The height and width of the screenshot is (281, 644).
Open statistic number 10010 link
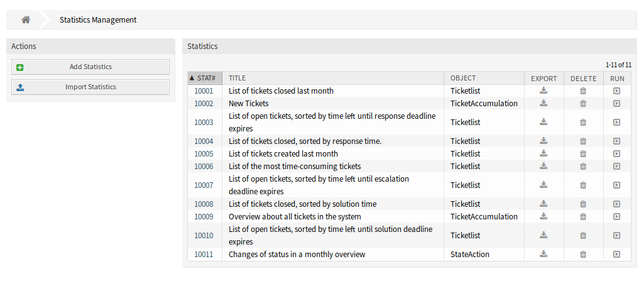point(204,235)
